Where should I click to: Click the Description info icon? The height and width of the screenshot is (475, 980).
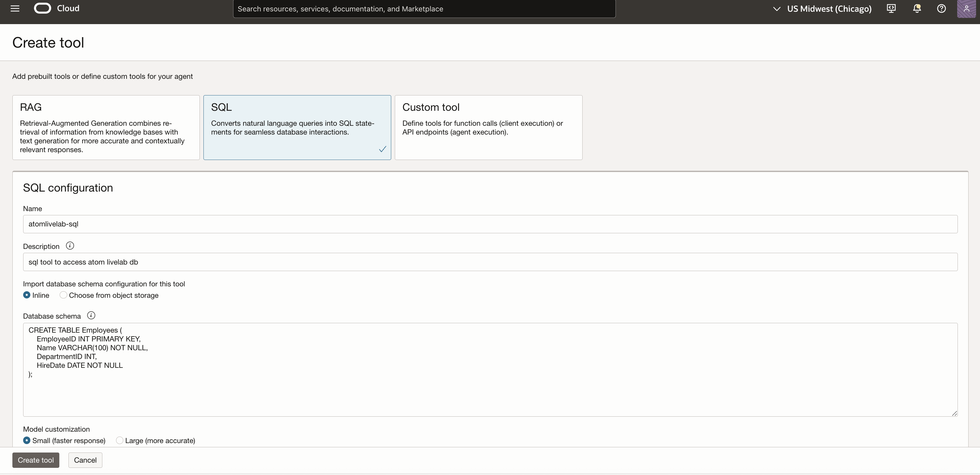70,245
